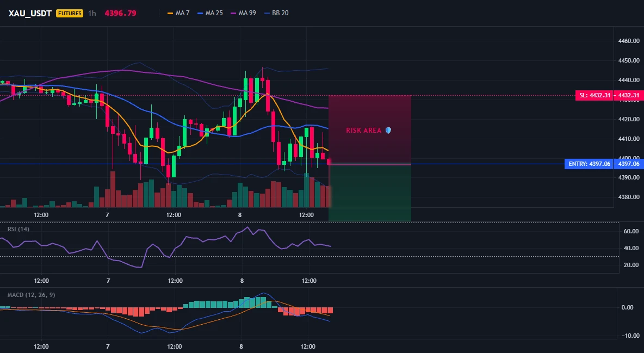The width and height of the screenshot is (644, 353).
Task: Click the RISK AREA label
Action: [364, 131]
